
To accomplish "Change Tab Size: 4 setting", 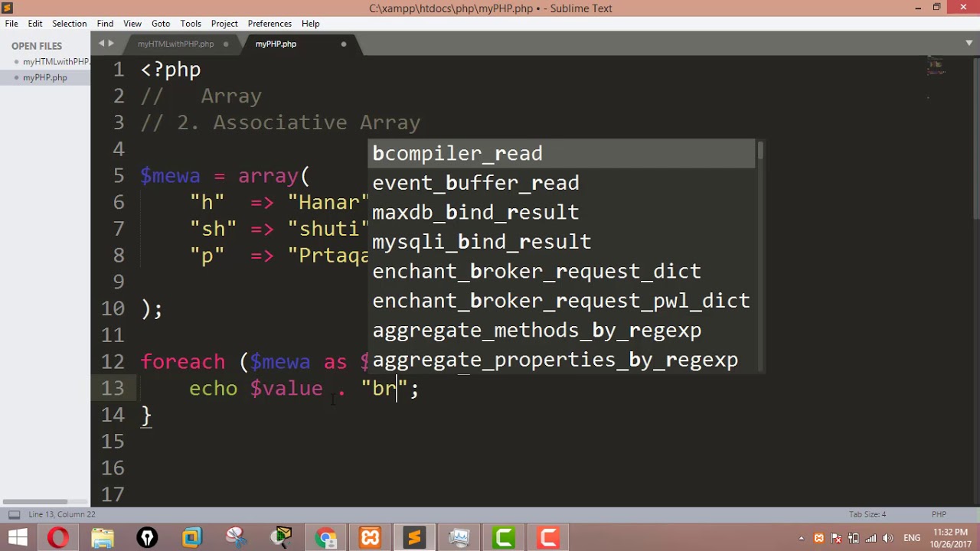I will pyautogui.click(x=867, y=514).
